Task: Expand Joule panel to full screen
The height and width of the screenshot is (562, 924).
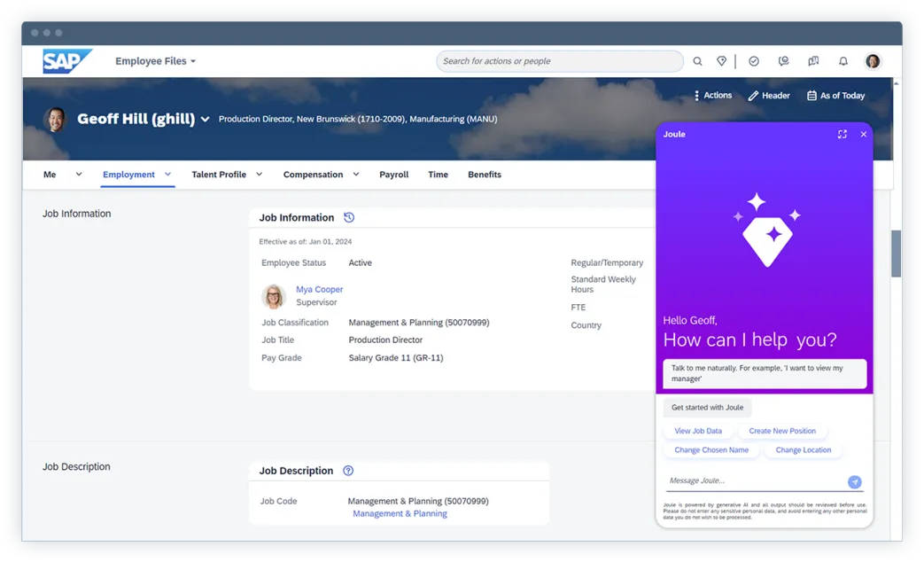Action: [842, 135]
